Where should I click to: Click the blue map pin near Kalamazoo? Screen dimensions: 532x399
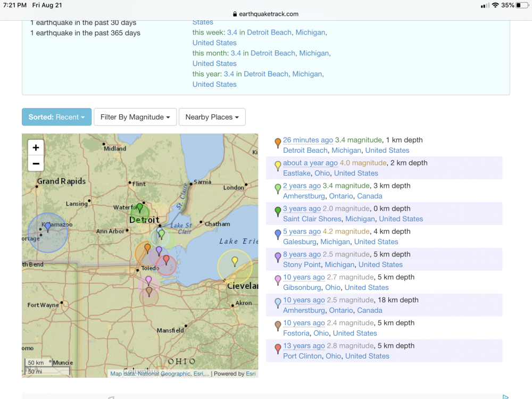click(x=48, y=227)
